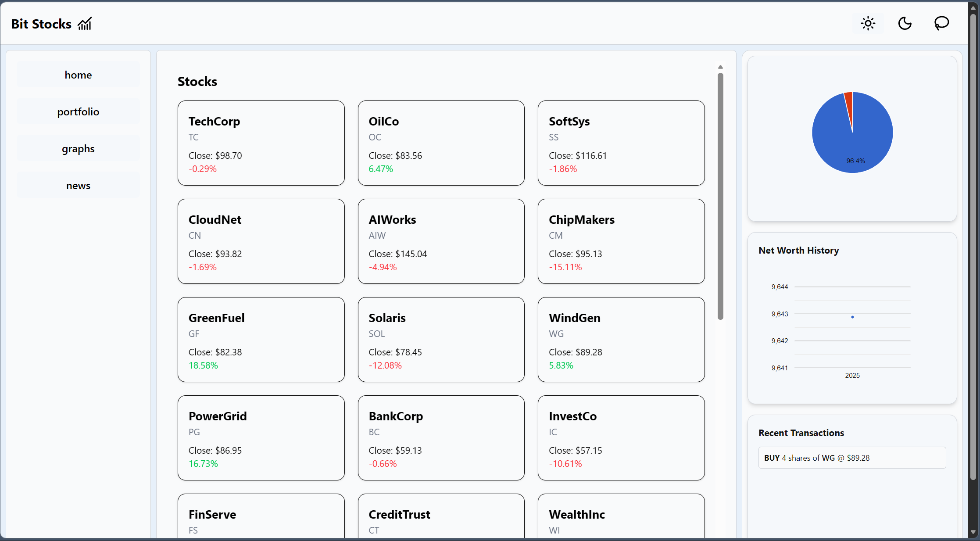Click the GreenFuel stock card

(261, 340)
